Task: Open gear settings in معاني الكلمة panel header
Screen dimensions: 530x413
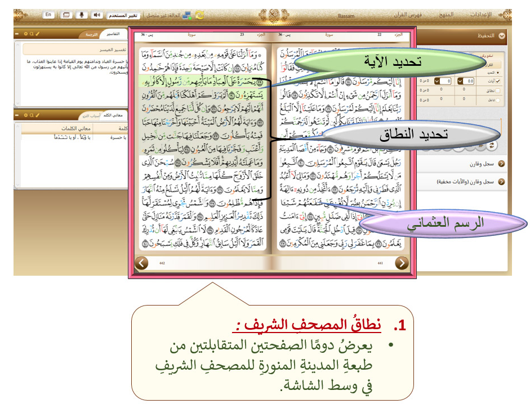Action: pyautogui.click(x=25, y=115)
